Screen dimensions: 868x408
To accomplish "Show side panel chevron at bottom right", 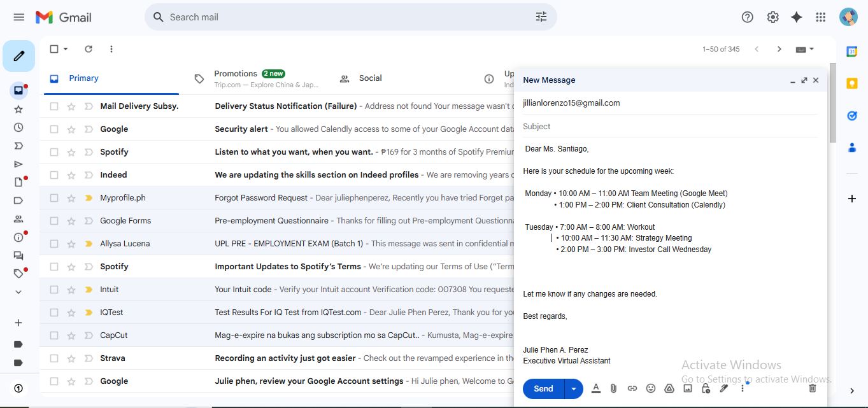I will 851,391.
